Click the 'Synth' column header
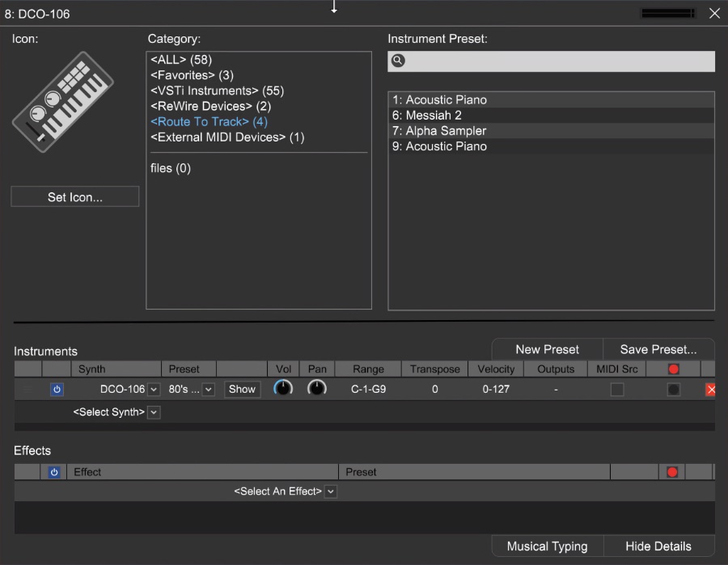Screen dimensions: 728x565 point(116,369)
